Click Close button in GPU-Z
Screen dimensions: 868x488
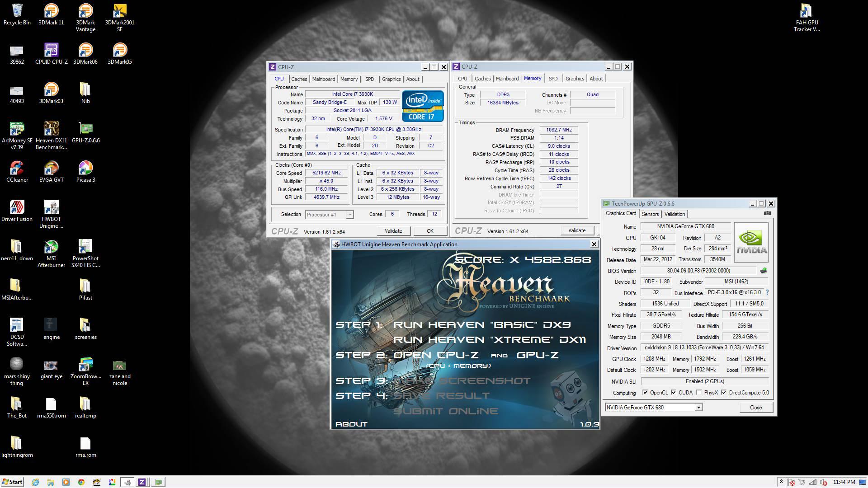coord(756,407)
